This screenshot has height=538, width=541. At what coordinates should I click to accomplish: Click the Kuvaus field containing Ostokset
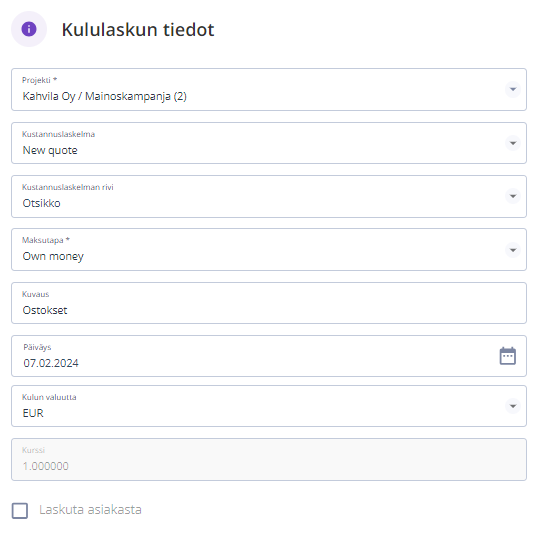point(269,303)
